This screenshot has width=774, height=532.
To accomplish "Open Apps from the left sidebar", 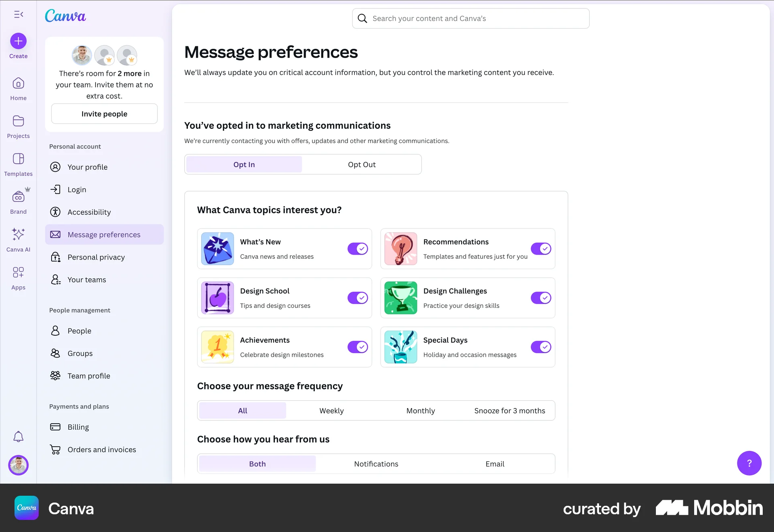I will [18, 272].
